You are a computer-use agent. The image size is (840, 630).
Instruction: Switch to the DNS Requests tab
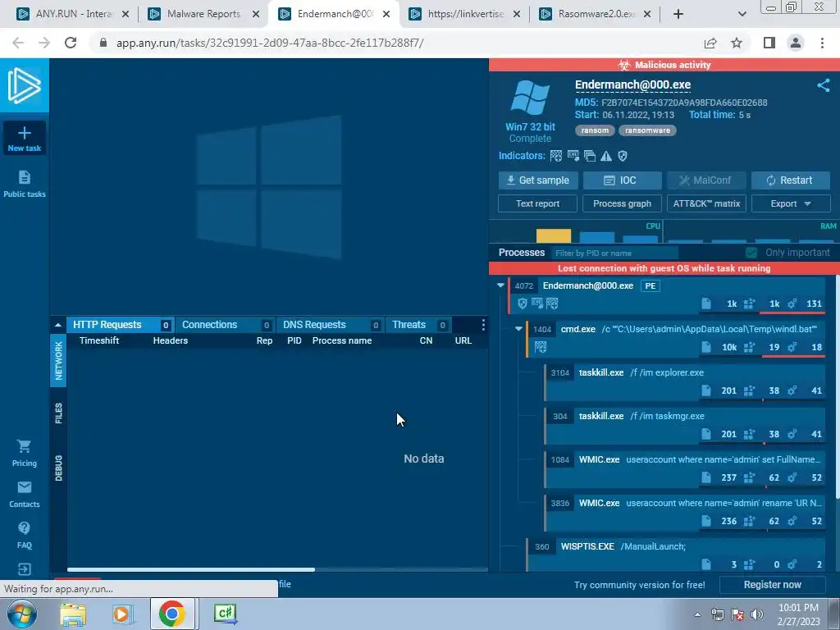pyautogui.click(x=330, y=325)
